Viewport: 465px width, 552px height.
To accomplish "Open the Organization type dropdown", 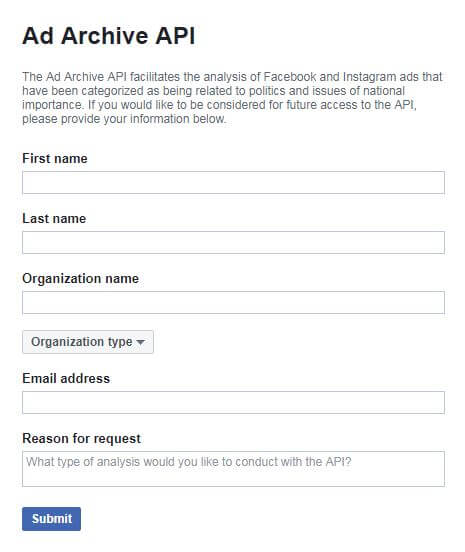I will tap(88, 342).
